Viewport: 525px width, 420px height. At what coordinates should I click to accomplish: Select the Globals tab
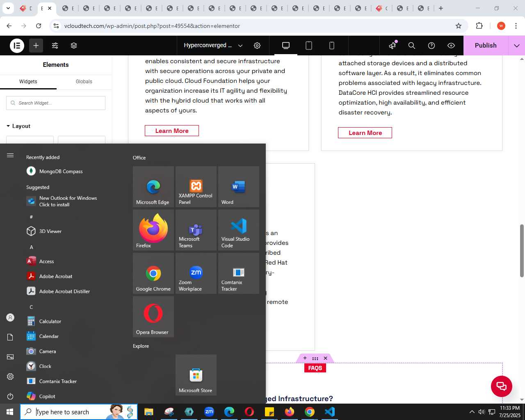84,82
